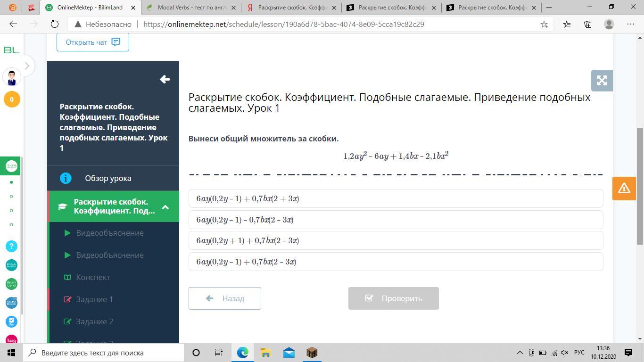The height and width of the screenshot is (362, 644).
Task: Go back in the browser
Action: coord(13,24)
